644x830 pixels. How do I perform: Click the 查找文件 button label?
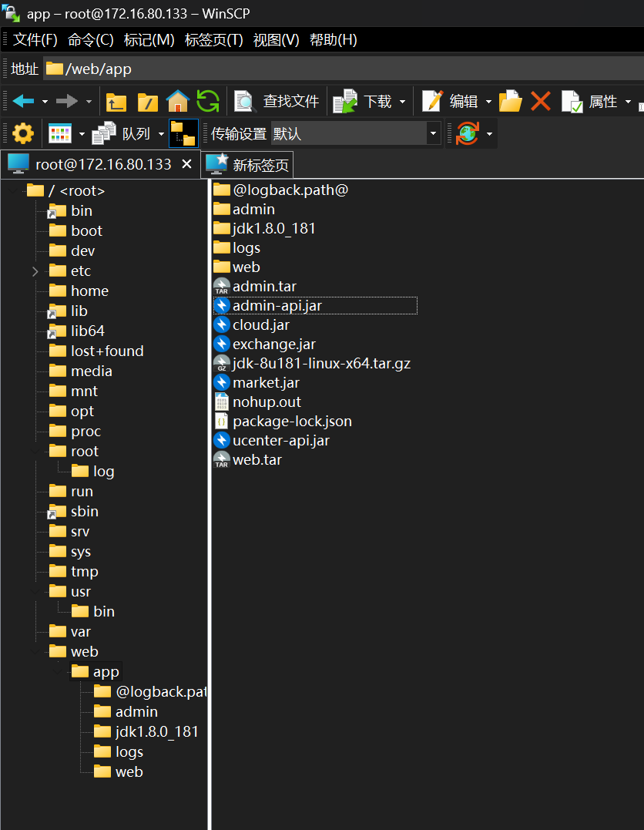(291, 101)
